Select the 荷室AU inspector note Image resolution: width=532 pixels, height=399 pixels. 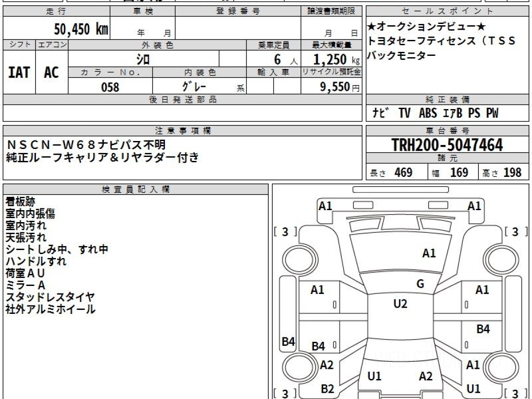point(25,274)
